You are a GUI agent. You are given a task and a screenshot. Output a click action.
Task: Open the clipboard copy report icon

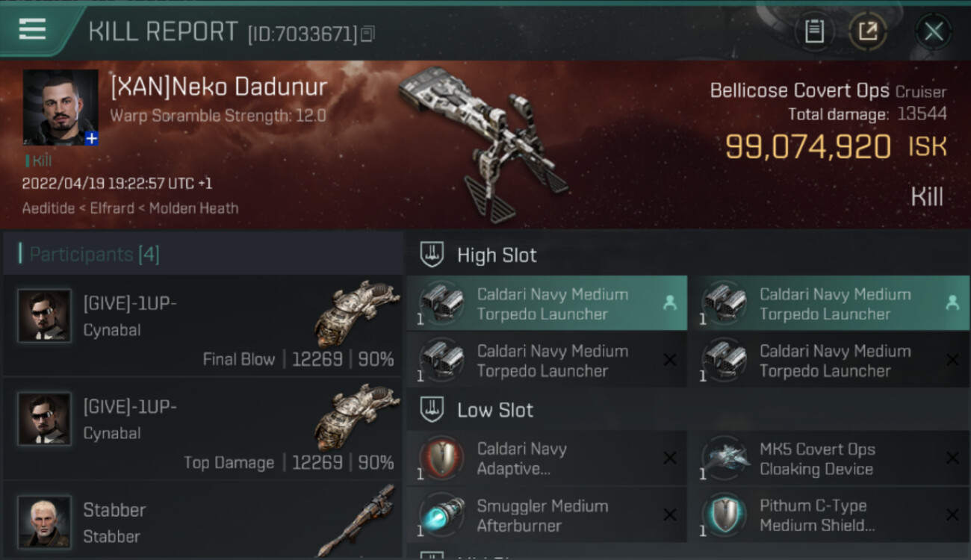coord(814,31)
